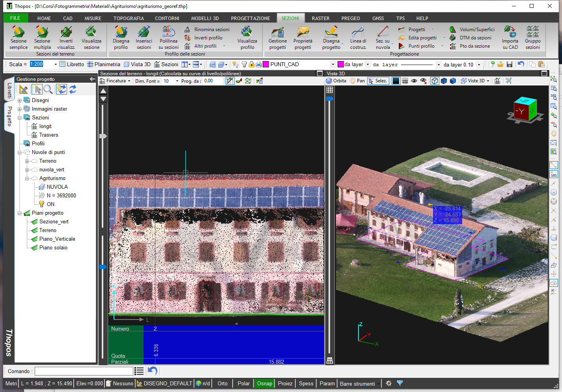
Task: Toggle Osnap in the status bar
Action: 264,383
